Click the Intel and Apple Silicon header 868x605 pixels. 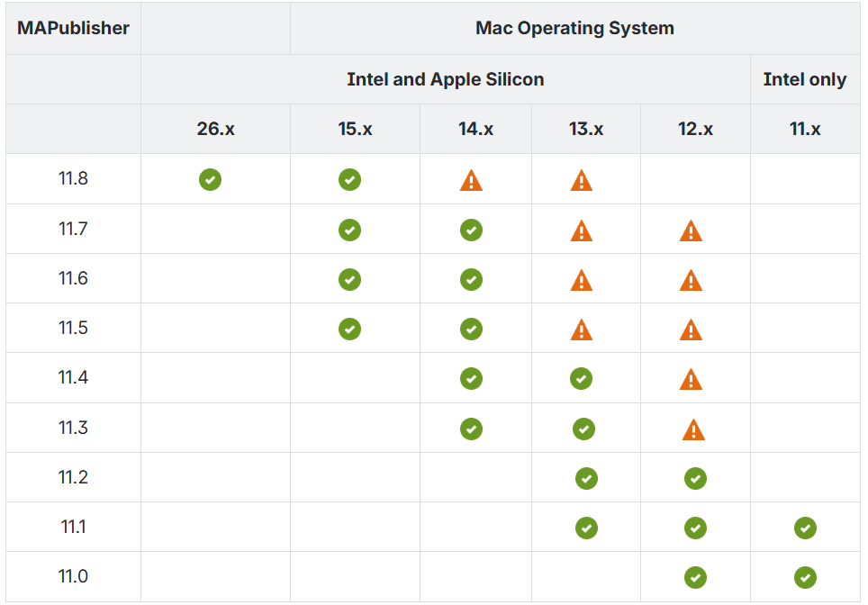(x=445, y=79)
